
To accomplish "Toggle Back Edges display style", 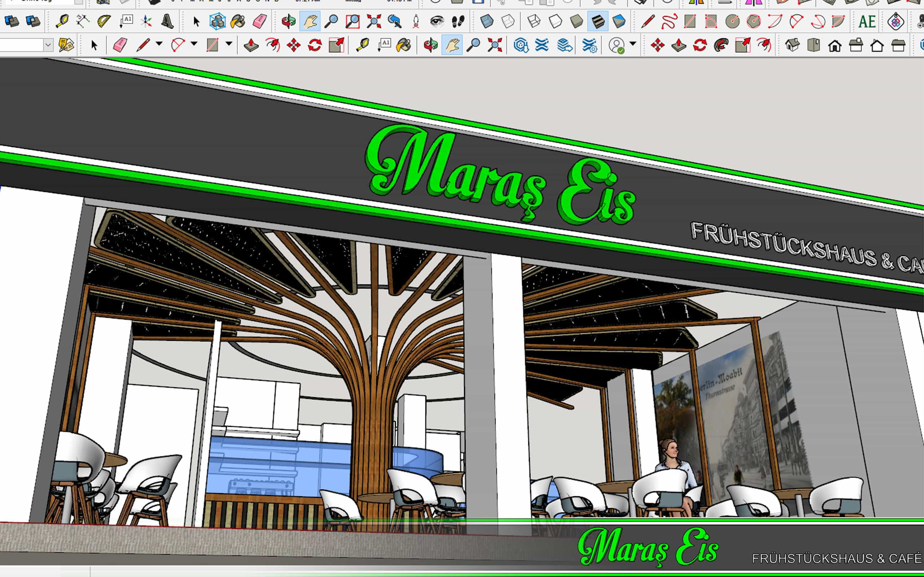I will (x=508, y=21).
